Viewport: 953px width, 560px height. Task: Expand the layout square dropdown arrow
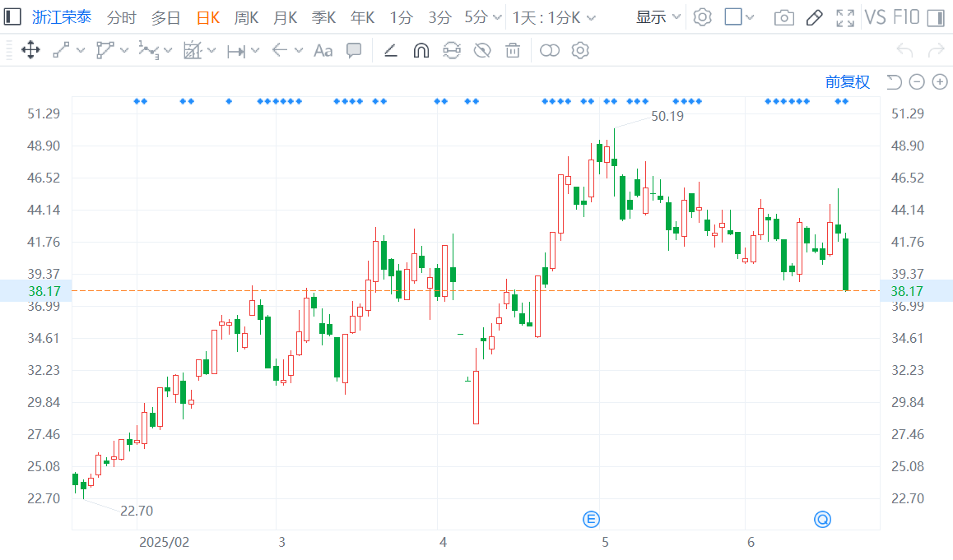pyautogui.click(x=750, y=17)
